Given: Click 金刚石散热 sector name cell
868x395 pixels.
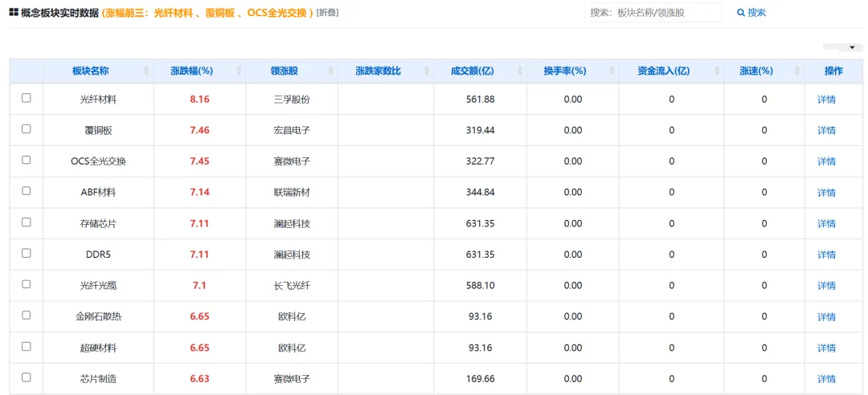Looking at the screenshot, I should [x=98, y=317].
